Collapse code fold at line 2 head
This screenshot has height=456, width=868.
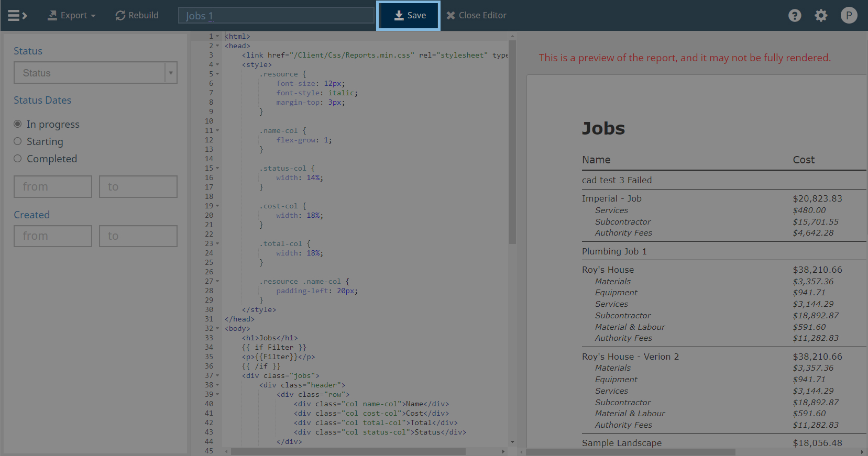tap(217, 46)
